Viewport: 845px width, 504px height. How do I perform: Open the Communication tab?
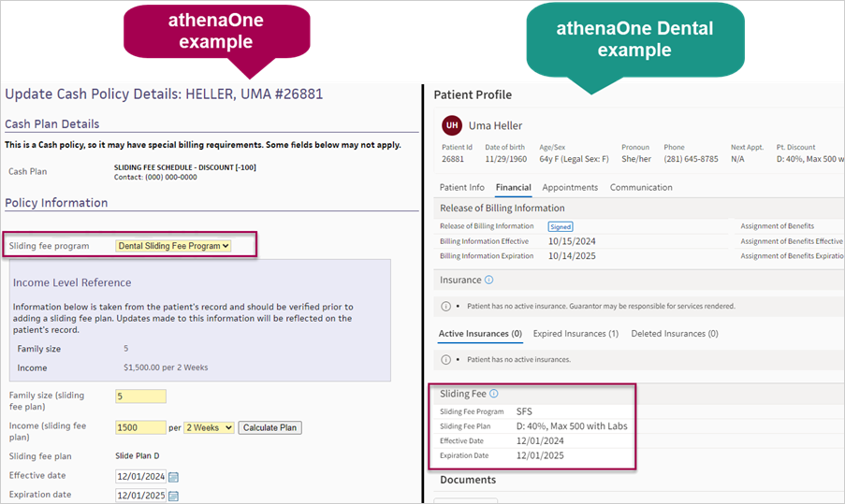[x=641, y=187]
